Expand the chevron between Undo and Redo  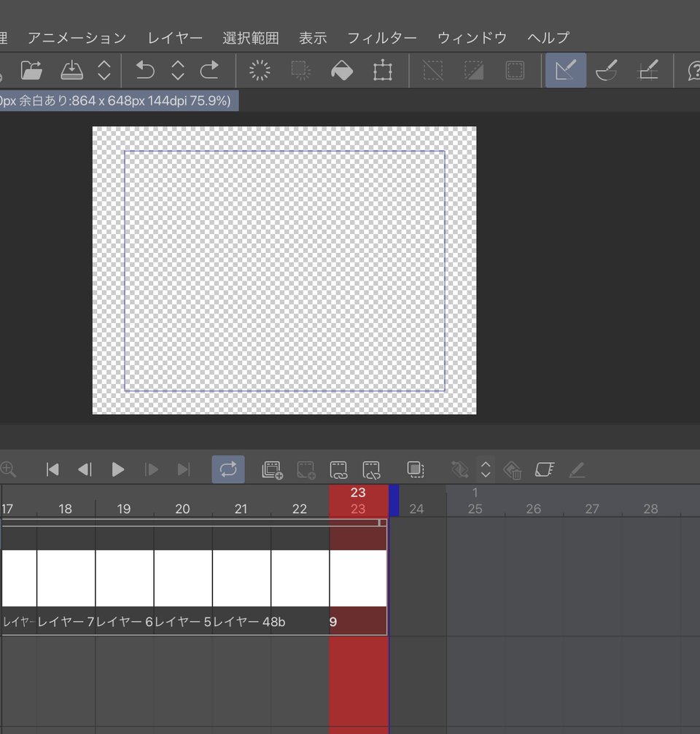(x=177, y=71)
